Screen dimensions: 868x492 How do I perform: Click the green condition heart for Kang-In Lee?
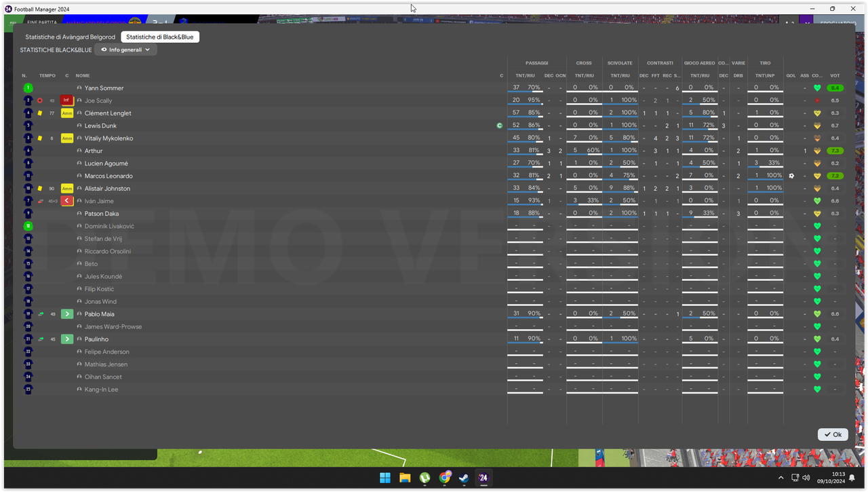pyautogui.click(x=817, y=390)
